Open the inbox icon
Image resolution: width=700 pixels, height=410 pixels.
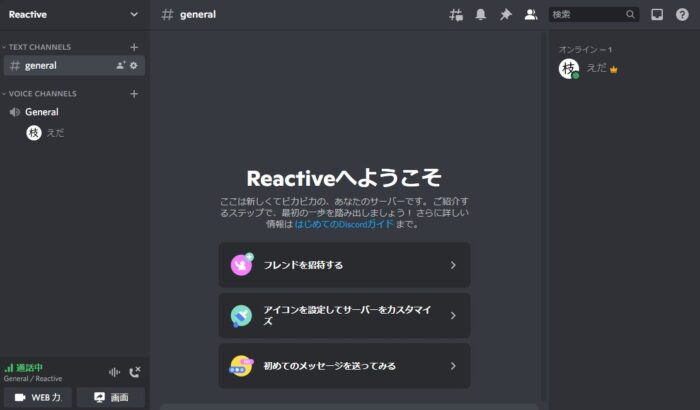657,15
